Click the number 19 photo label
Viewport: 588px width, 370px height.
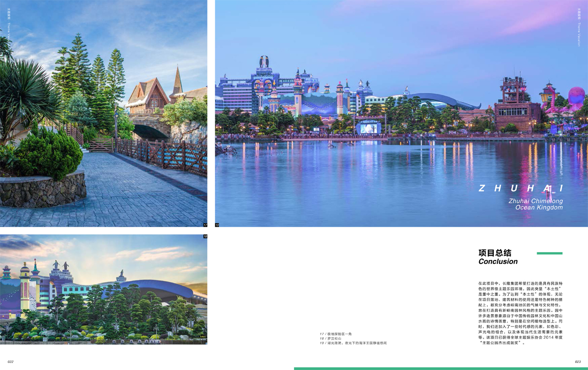click(x=217, y=225)
